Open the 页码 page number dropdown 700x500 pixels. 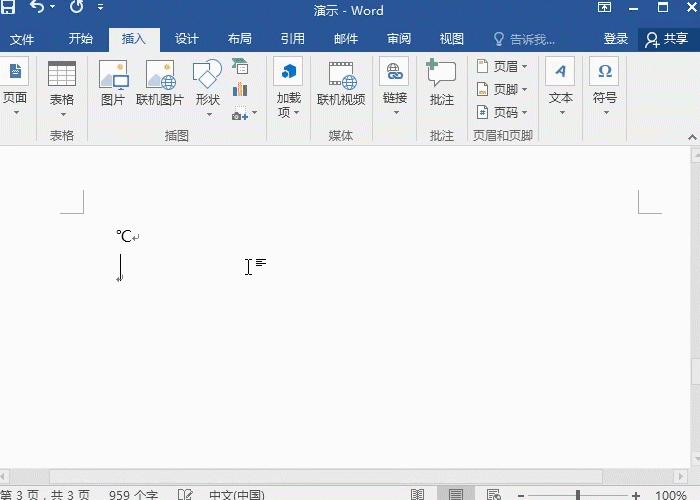502,112
